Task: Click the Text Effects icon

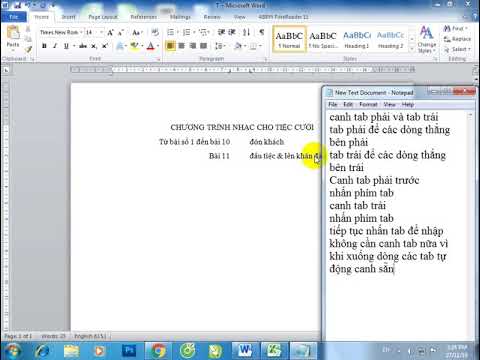Action: pos(120,46)
